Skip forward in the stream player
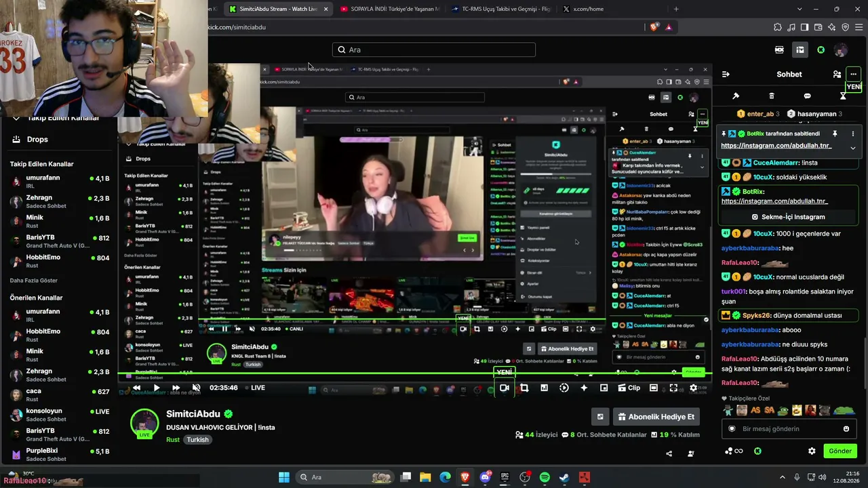The height and width of the screenshot is (488, 868). [x=176, y=388]
